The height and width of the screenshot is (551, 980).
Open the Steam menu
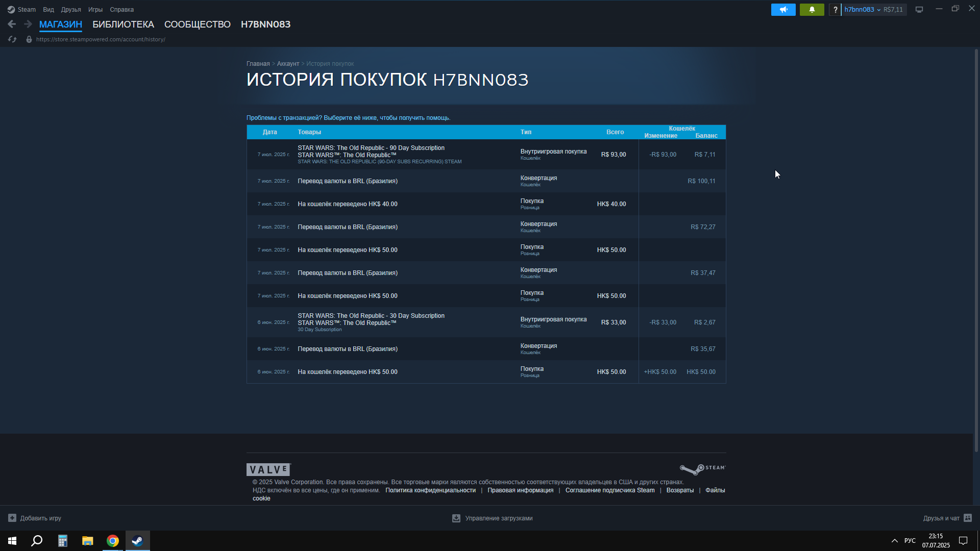pos(27,10)
